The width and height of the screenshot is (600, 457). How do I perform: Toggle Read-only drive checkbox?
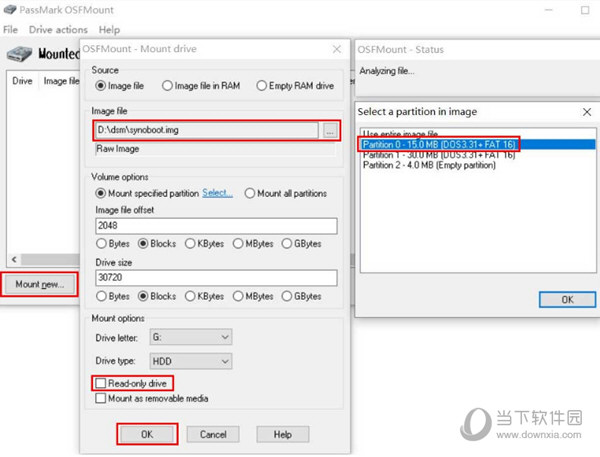(x=101, y=383)
